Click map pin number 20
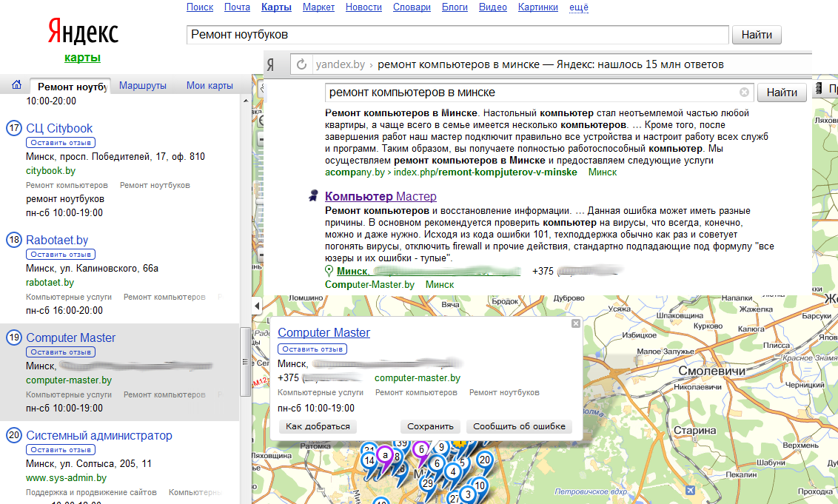838x504 pixels. click(484, 459)
